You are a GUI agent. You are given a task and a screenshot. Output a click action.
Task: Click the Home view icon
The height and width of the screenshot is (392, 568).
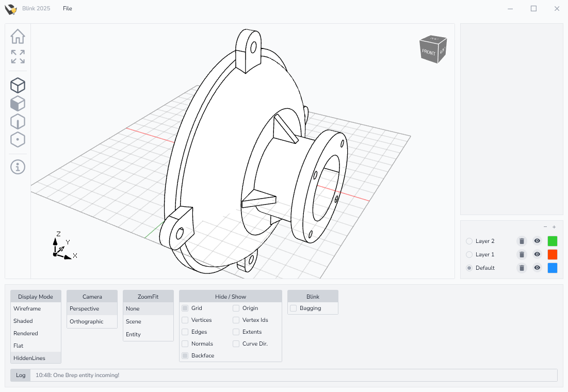(18, 37)
